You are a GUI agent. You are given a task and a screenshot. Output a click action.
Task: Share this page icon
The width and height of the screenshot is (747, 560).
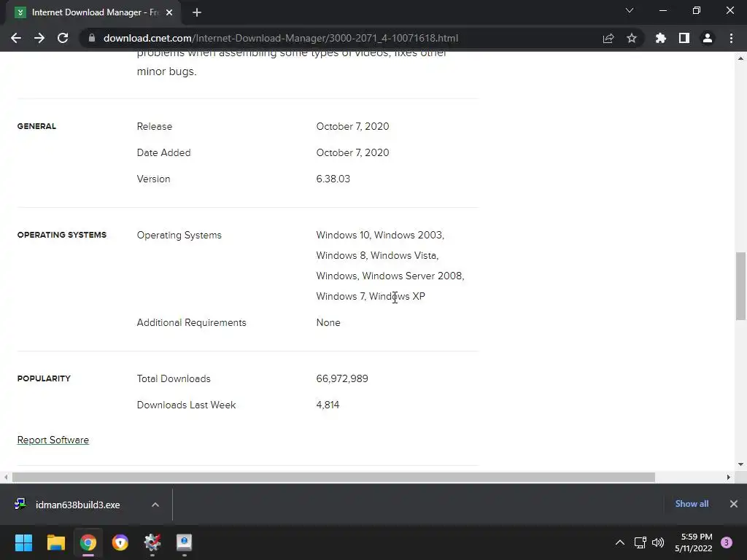pos(608,38)
